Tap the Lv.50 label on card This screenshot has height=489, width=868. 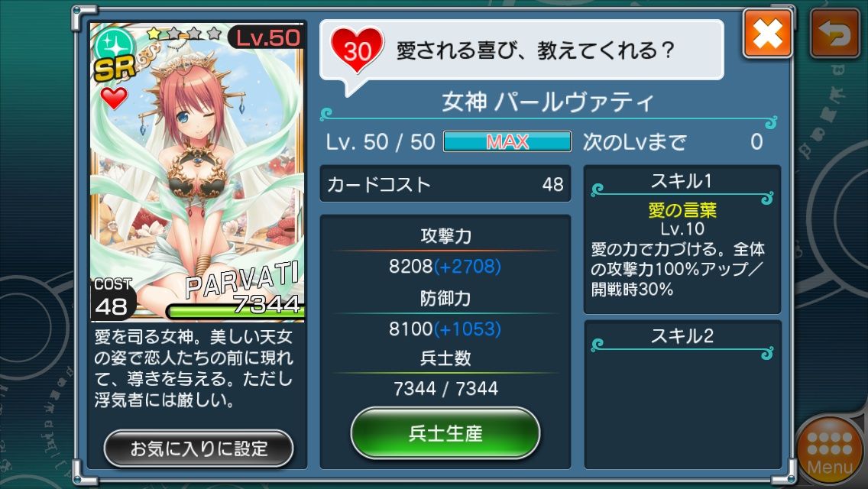click(267, 37)
